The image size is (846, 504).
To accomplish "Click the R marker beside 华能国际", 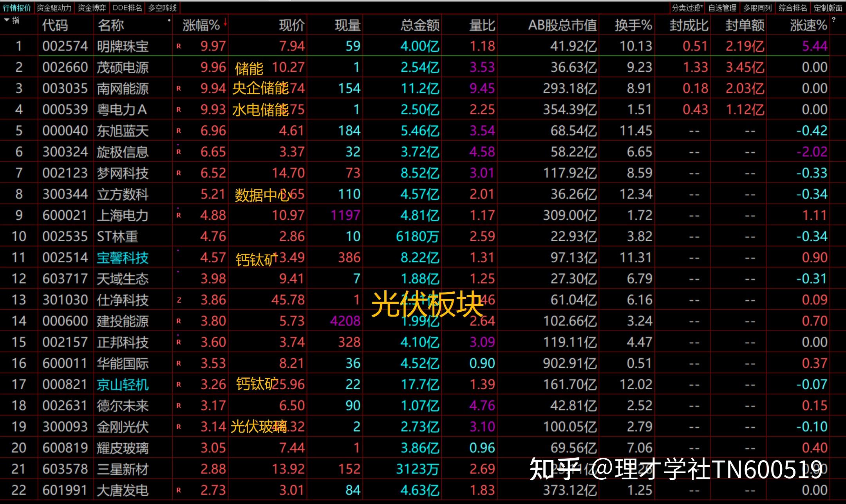I will coord(179,363).
